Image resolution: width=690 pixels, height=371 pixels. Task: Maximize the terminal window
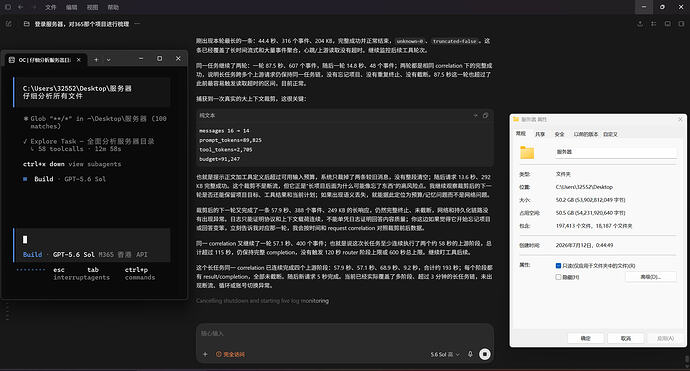pyautogui.click(x=159, y=59)
